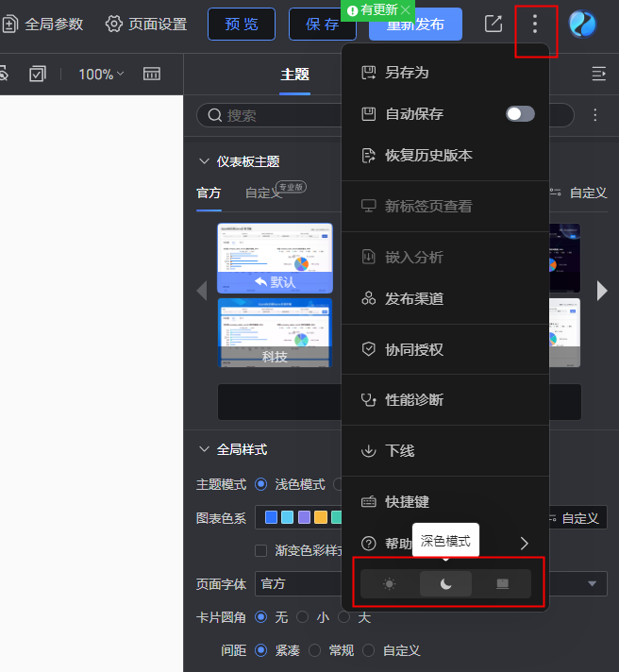Viewport: 619px width, 672px height.
Task: Select the 紧凑 spacing radio button
Action: 261,650
